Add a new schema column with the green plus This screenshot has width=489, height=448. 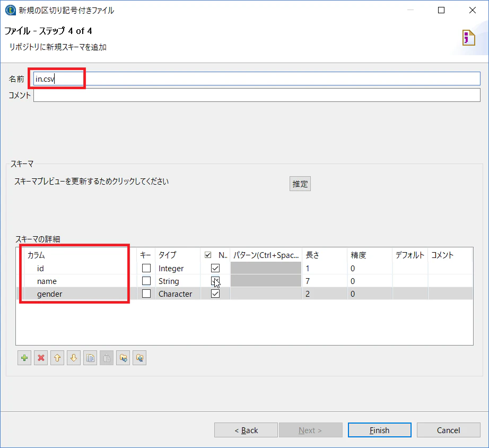pyautogui.click(x=24, y=358)
